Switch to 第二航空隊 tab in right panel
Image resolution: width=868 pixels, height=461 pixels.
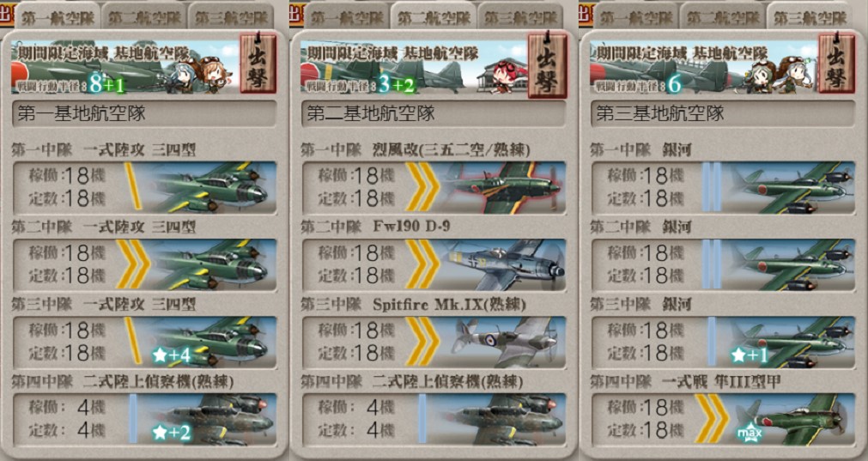(x=724, y=16)
